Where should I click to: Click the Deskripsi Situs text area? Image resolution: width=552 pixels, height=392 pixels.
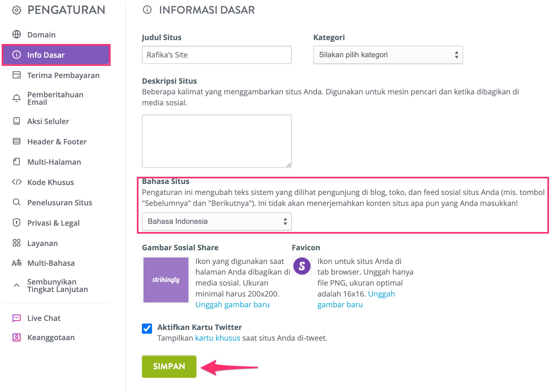(x=217, y=141)
